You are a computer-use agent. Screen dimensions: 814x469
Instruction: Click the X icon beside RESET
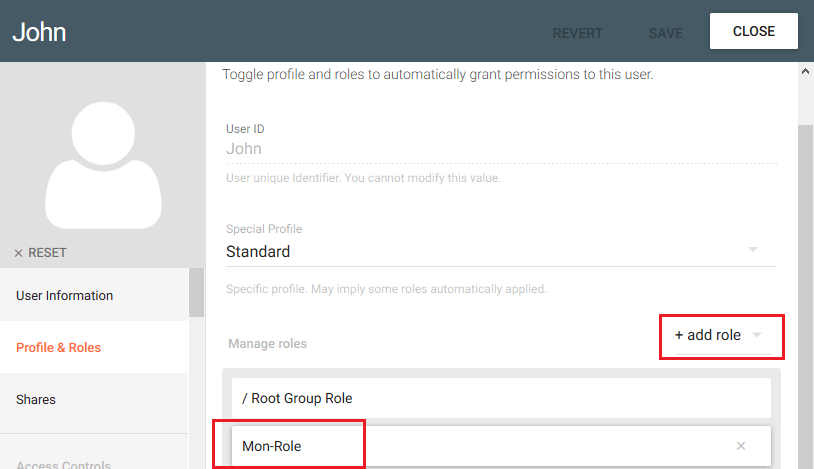18,253
